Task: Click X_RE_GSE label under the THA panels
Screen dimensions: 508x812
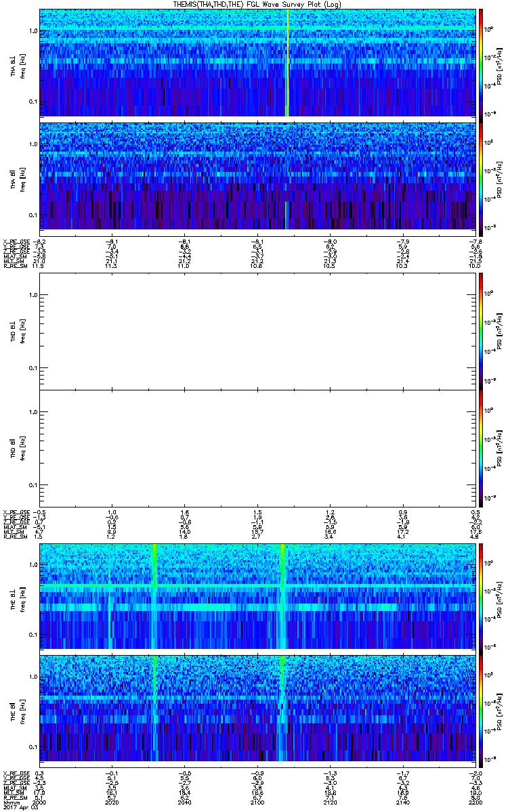Action: click(x=18, y=241)
